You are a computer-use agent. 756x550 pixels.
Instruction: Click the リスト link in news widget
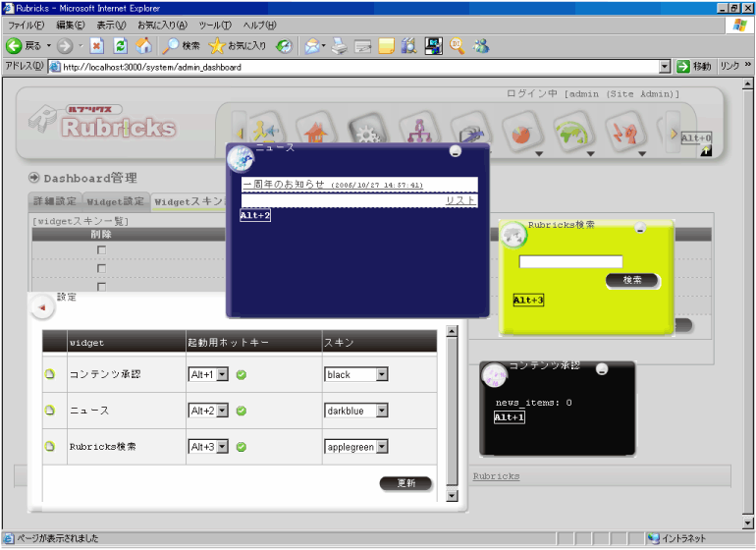[x=460, y=200]
